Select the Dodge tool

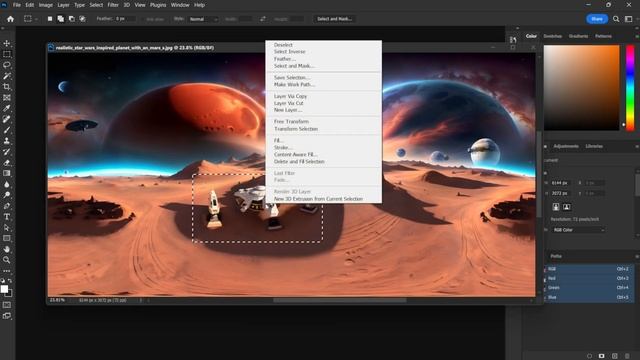click(7, 195)
